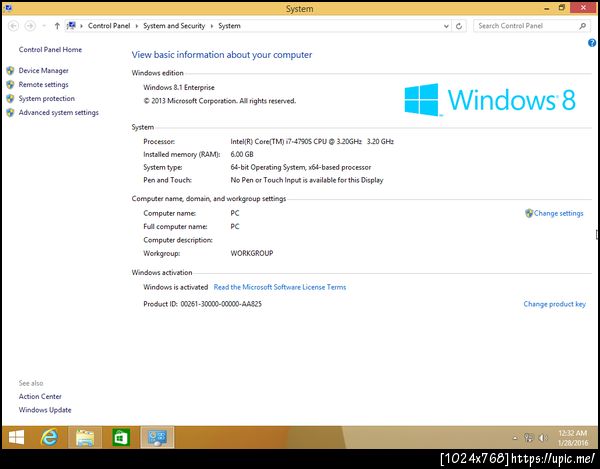Expand chevron after Control Panel breadcrumb

[137, 26]
